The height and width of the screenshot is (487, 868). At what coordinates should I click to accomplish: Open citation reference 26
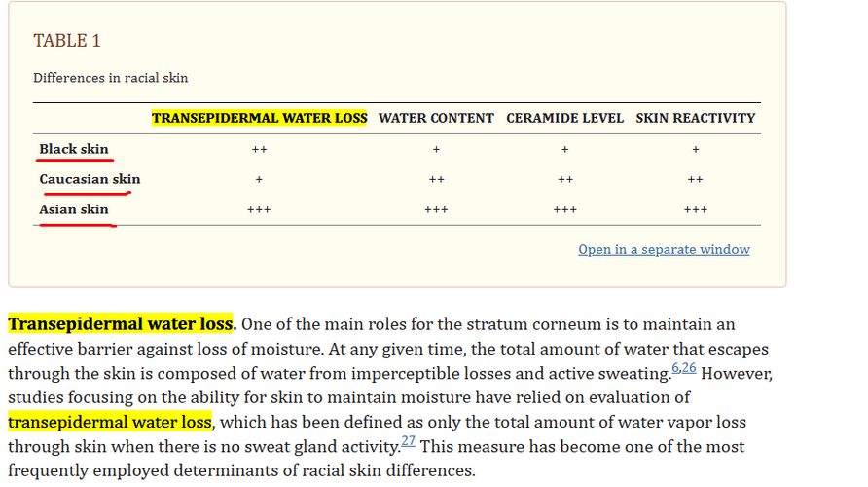[689, 368]
